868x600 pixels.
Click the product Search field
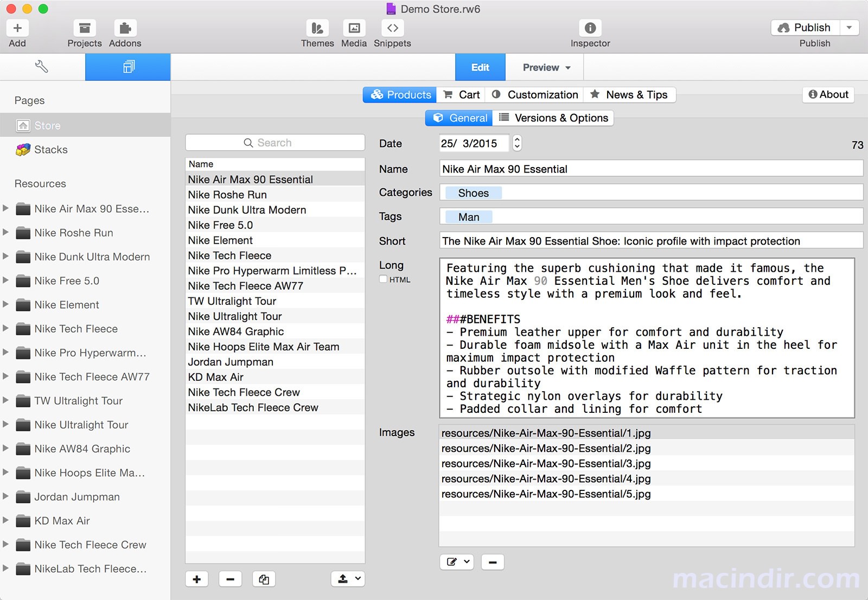pos(275,143)
